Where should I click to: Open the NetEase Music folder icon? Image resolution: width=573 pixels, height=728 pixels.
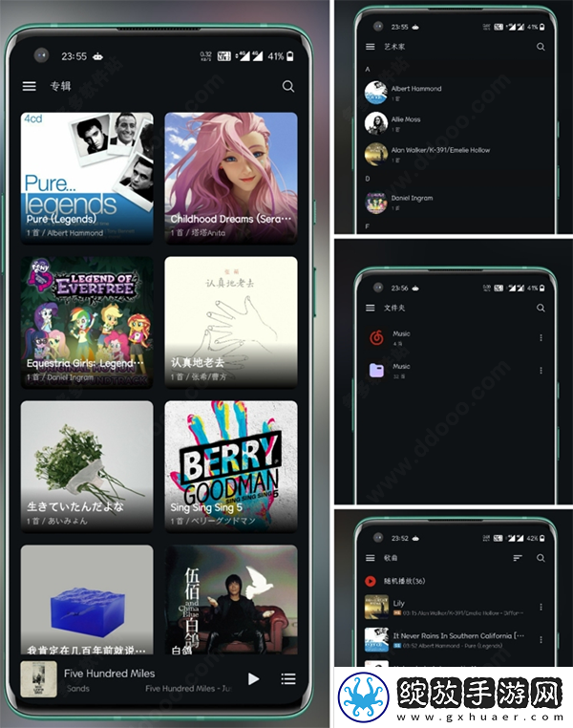pos(376,337)
